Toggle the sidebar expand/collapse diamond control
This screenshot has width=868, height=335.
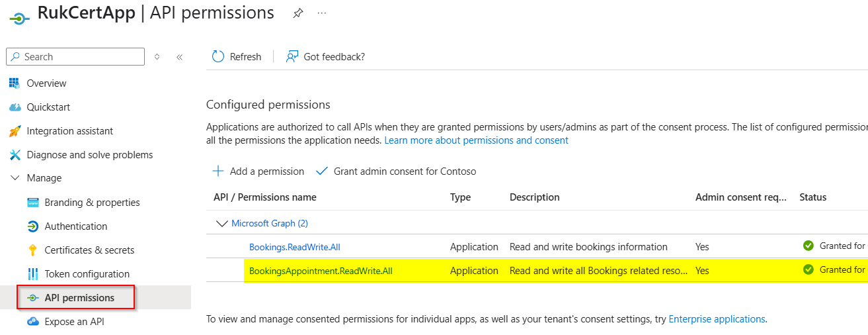pyautogui.click(x=157, y=57)
